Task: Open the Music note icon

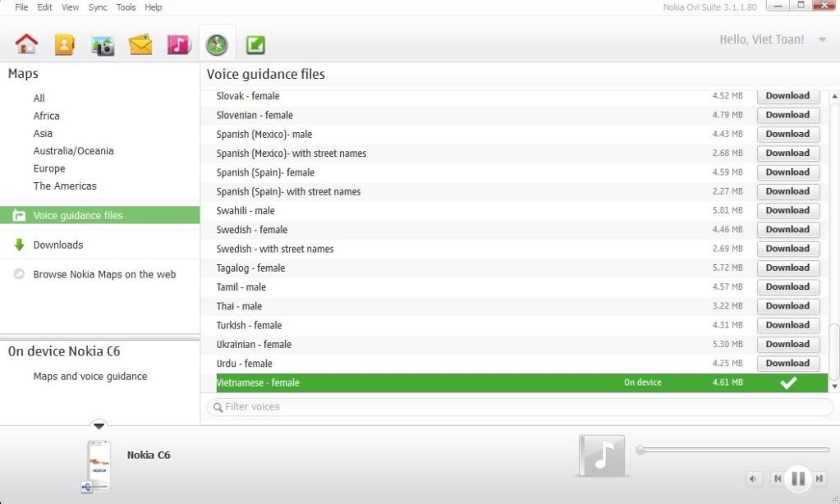Action: click(179, 44)
